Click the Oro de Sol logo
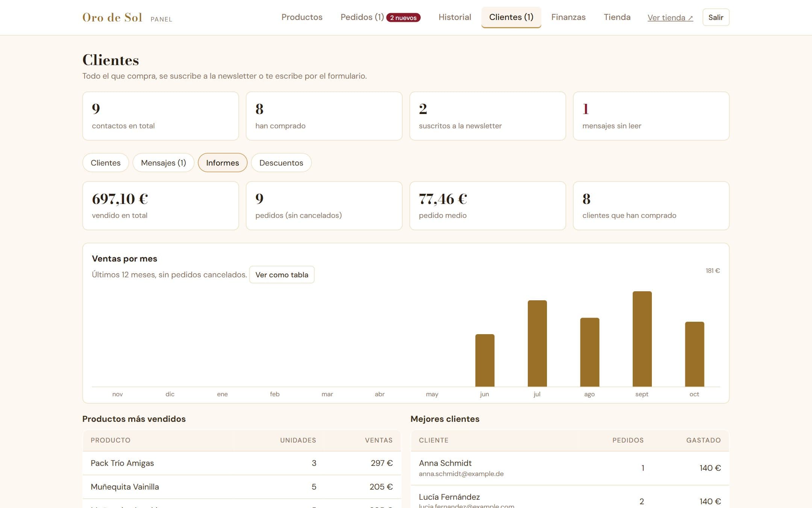Screen dimensions: 812x508 point(112,17)
